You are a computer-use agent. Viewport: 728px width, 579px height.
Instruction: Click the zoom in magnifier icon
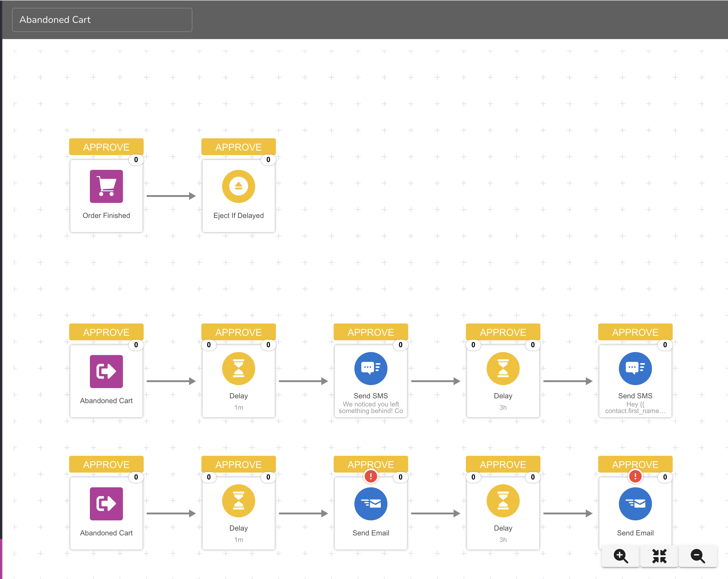(621, 556)
